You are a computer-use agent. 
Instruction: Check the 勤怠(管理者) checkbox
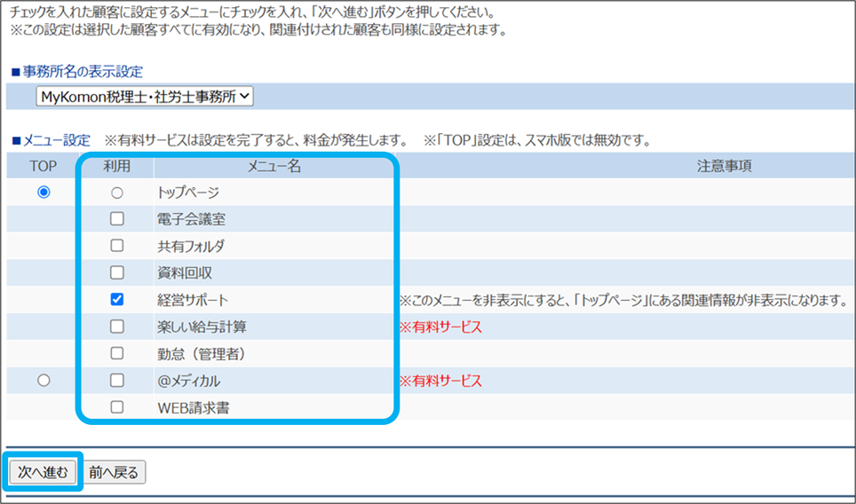(x=116, y=353)
